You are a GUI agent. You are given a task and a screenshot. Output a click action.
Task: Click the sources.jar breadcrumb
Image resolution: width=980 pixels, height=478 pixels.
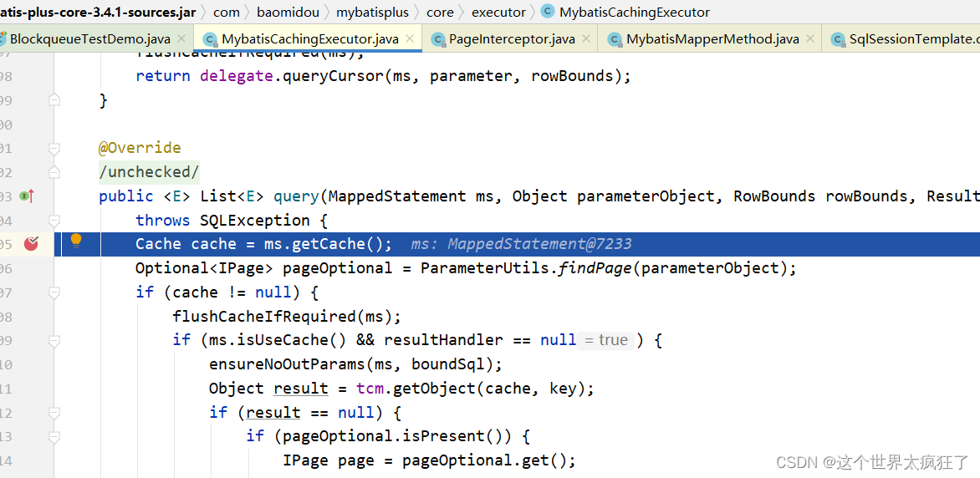point(98,12)
